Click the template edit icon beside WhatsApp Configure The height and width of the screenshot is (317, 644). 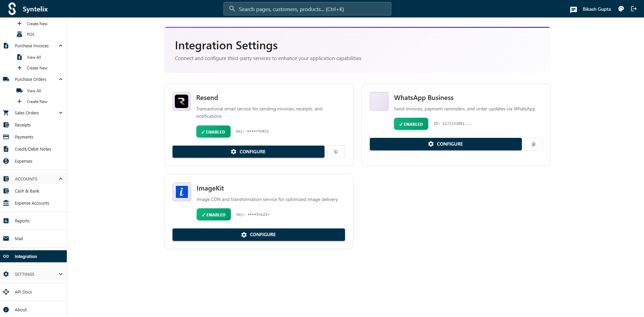(x=533, y=144)
